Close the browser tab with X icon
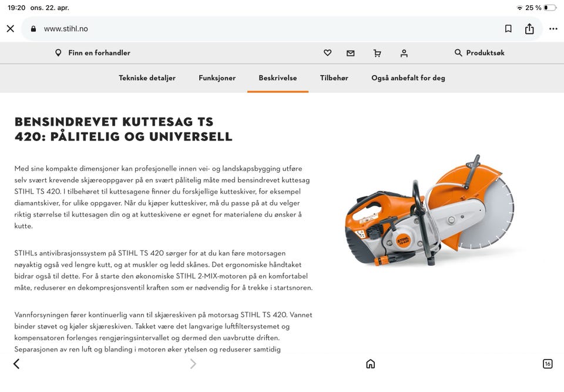Viewport: 564px width, 392px height. coord(11,28)
